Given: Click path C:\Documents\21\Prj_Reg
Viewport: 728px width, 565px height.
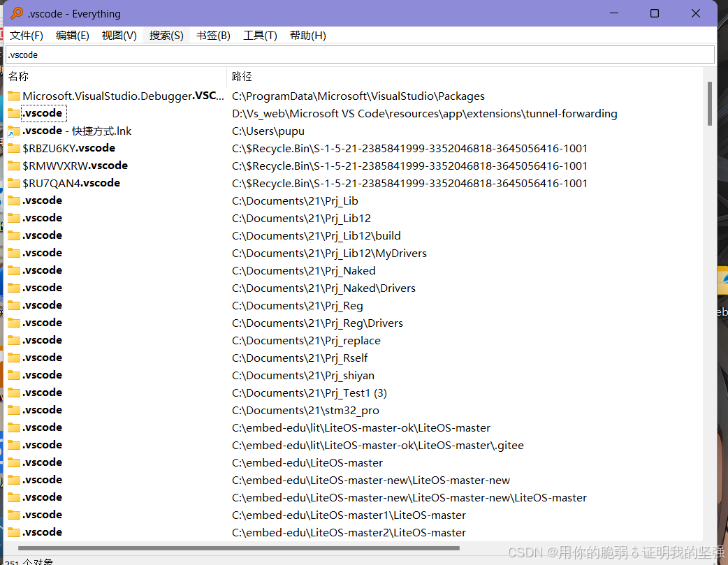Looking at the screenshot, I should pyautogui.click(x=297, y=305).
